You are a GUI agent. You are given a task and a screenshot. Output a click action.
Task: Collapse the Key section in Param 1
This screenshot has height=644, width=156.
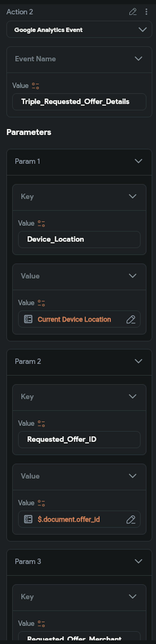coord(133,197)
